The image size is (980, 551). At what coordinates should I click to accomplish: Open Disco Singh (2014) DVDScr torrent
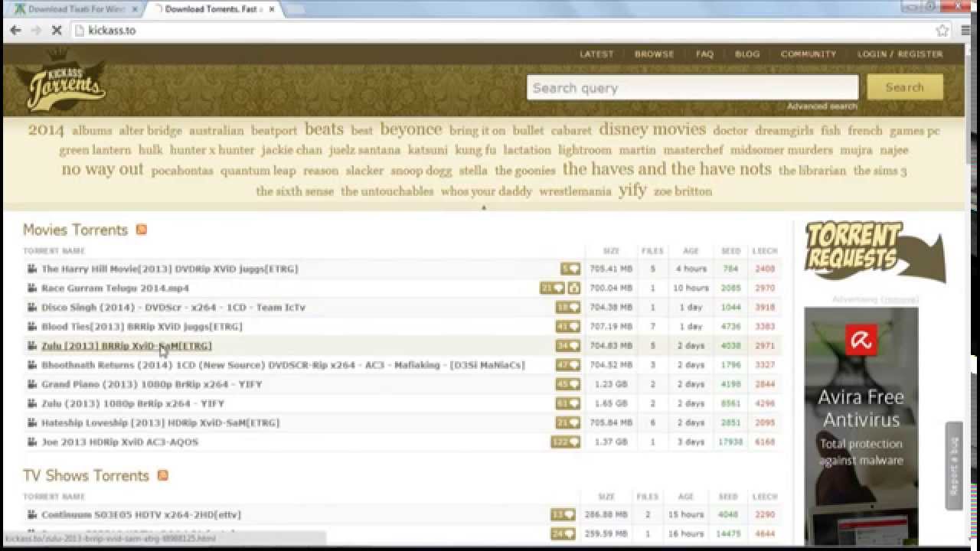coord(173,307)
